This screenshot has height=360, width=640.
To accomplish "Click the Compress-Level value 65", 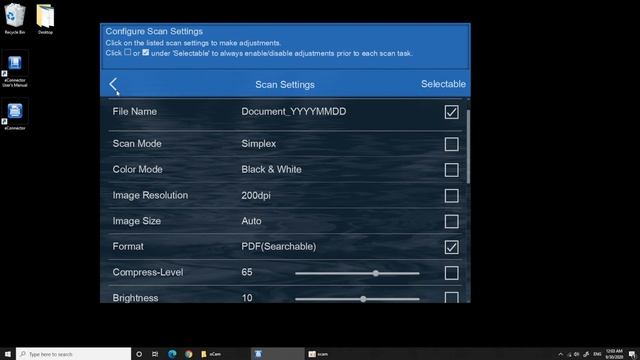I will (247, 272).
